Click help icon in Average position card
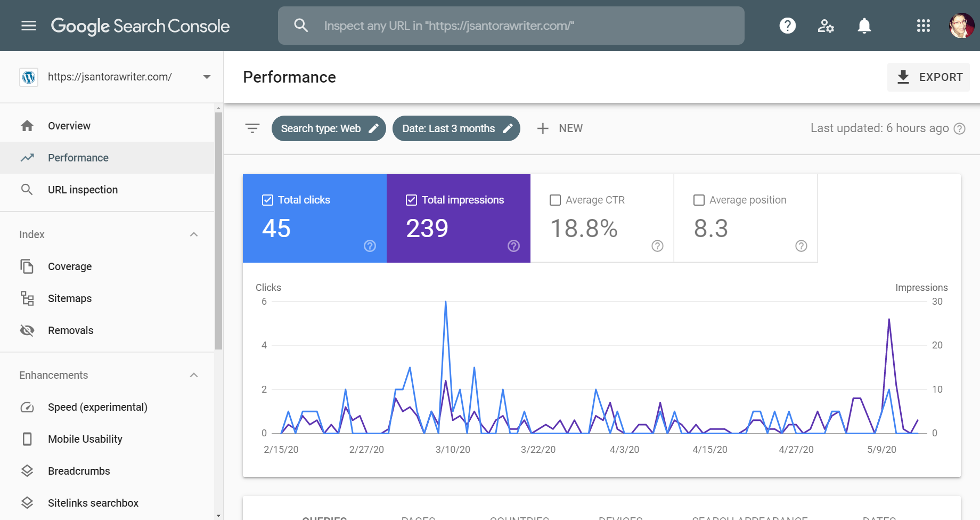Image resolution: width=980 pixels, height=520 pixels. click(x=801, y=246)
